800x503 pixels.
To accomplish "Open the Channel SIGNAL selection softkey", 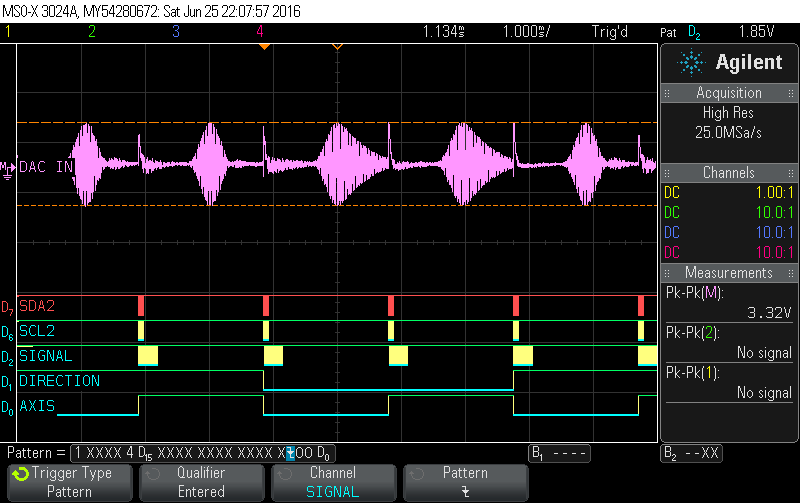I will point(332,482).
